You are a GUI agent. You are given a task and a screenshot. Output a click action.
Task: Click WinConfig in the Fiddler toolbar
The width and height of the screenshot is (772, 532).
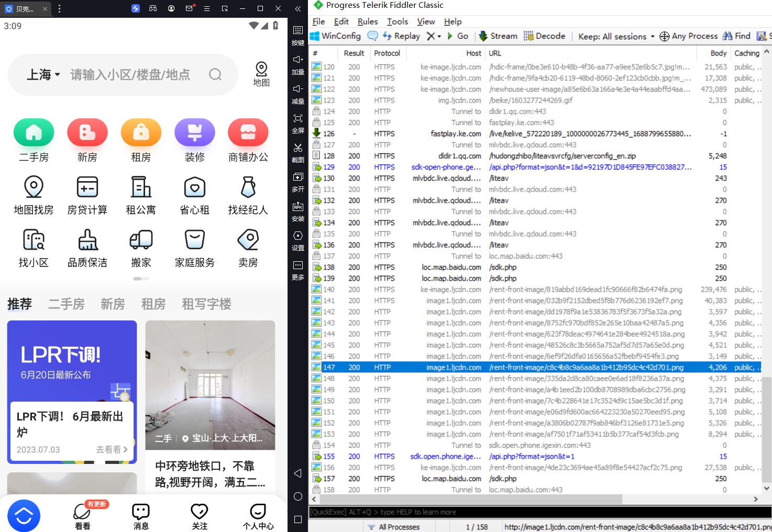click(336, 36)
